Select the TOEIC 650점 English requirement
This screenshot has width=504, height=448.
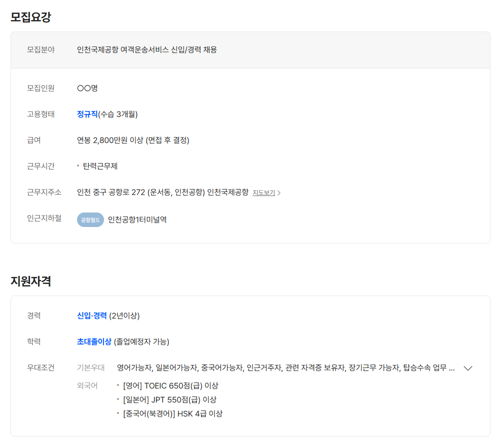pyautogui.click(x=170, y=385)
